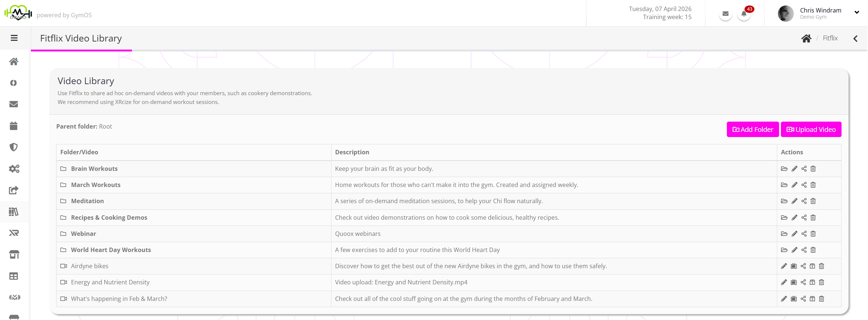Viewport: 868px width, 320px height.
Task: Open the Brain Workouts folder icon
Action: coord(784,169)
